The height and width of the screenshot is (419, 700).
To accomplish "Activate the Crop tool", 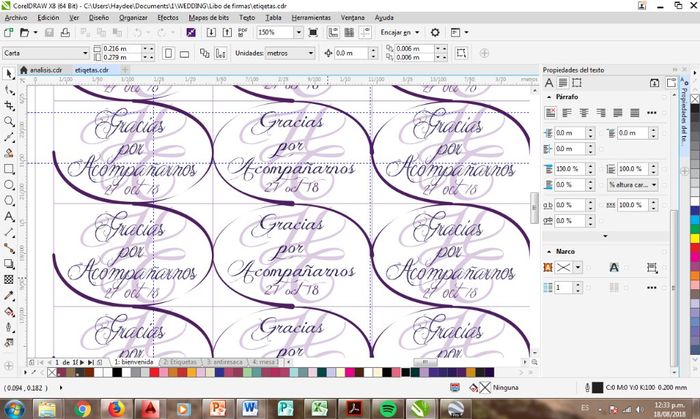I will [x=9, y=104].
